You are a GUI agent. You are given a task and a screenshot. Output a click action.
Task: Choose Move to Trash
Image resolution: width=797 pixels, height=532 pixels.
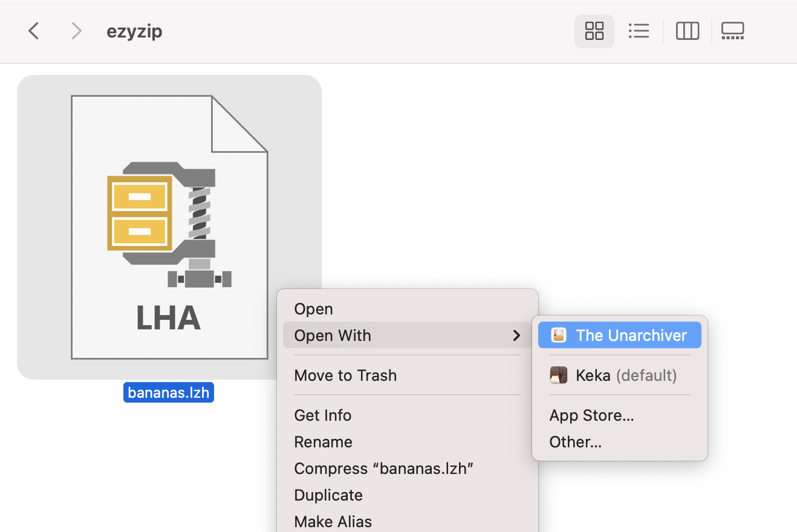[345, 375]
